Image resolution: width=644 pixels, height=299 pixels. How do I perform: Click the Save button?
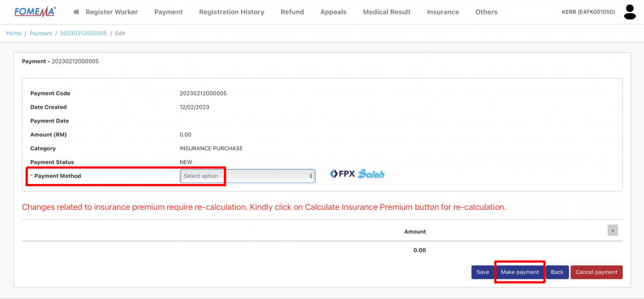(482, 272)
